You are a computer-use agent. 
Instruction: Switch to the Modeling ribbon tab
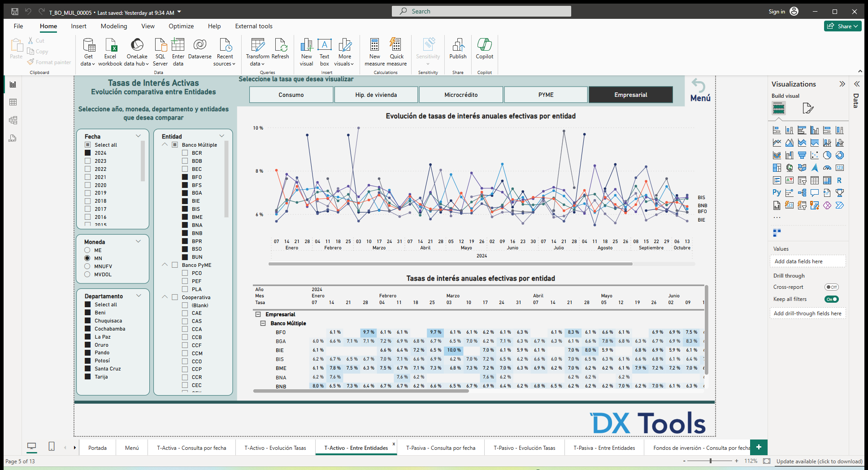(x=113, y=26)
